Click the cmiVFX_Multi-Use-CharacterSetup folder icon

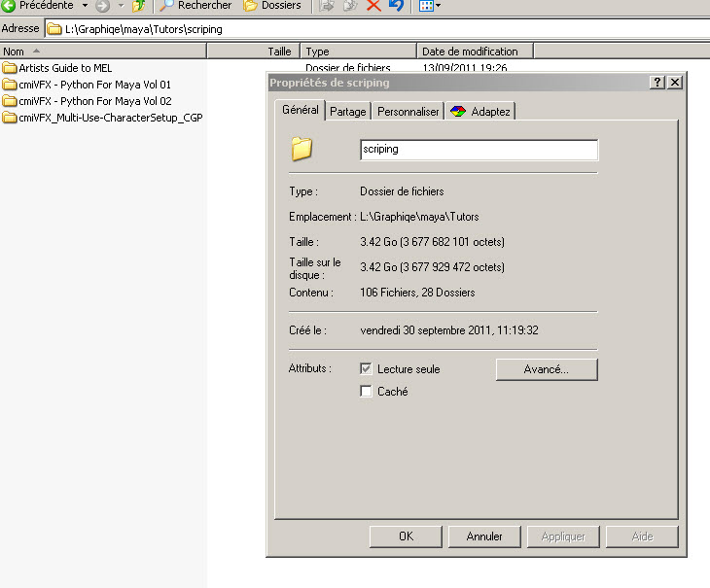click(x=9, y=118)
